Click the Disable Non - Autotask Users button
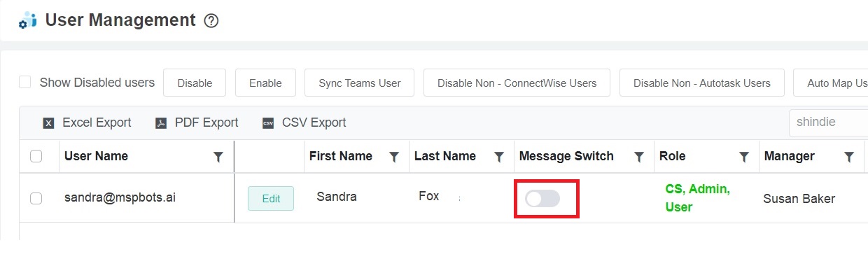This screenshot has width=868, height=266. click(702, 83)
